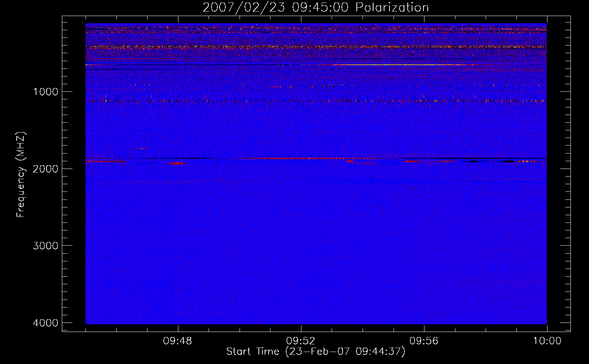
Task: Click the 'Start Time (23-Feb-07 09:44:37)' label
Action: (x=316, y=352)
